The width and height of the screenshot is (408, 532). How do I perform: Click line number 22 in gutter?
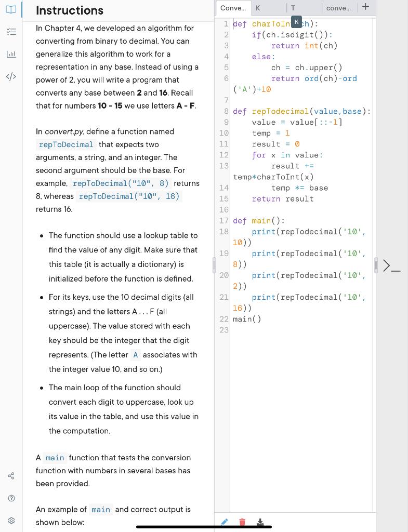pyautogui.click(x=223, y=319)
